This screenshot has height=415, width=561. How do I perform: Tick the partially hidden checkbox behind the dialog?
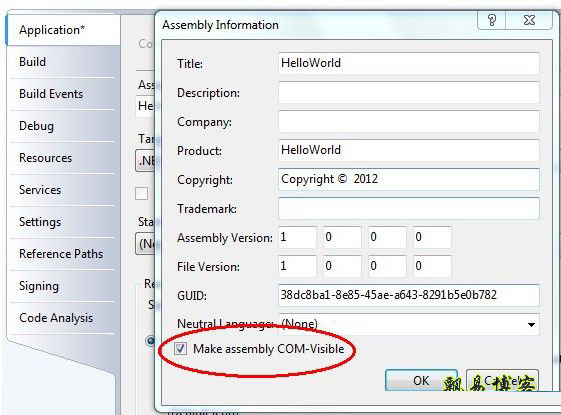pyautogui.click(x=142, y=194)
